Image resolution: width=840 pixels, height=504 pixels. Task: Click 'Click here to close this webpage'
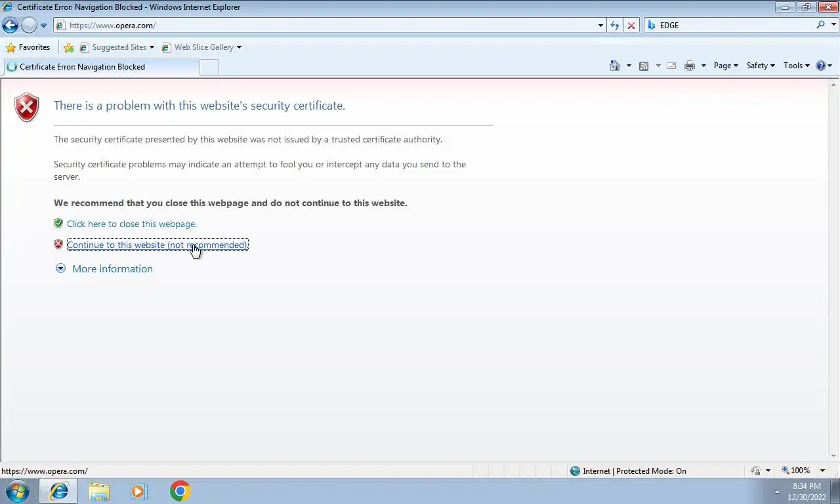click(132, 224)
